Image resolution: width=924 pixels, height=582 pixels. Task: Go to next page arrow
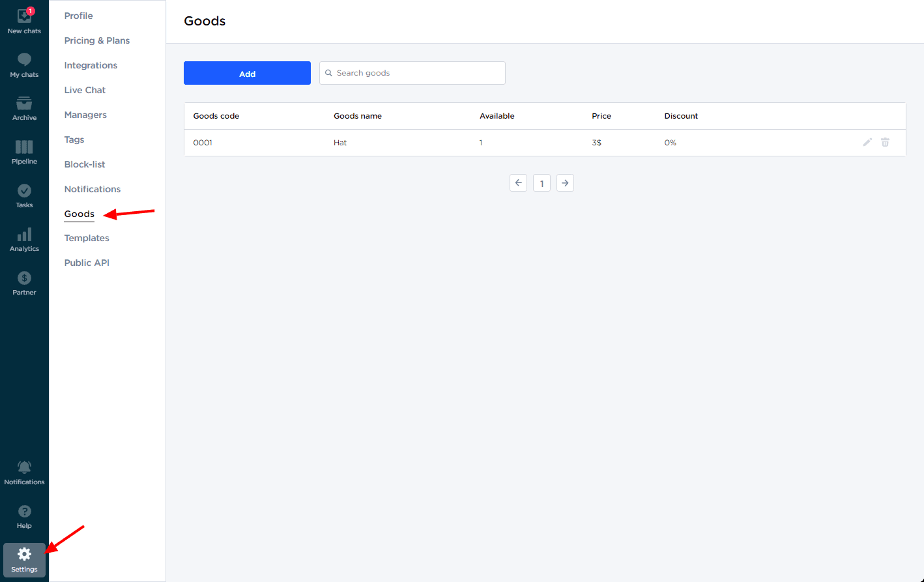click(565, 183)
